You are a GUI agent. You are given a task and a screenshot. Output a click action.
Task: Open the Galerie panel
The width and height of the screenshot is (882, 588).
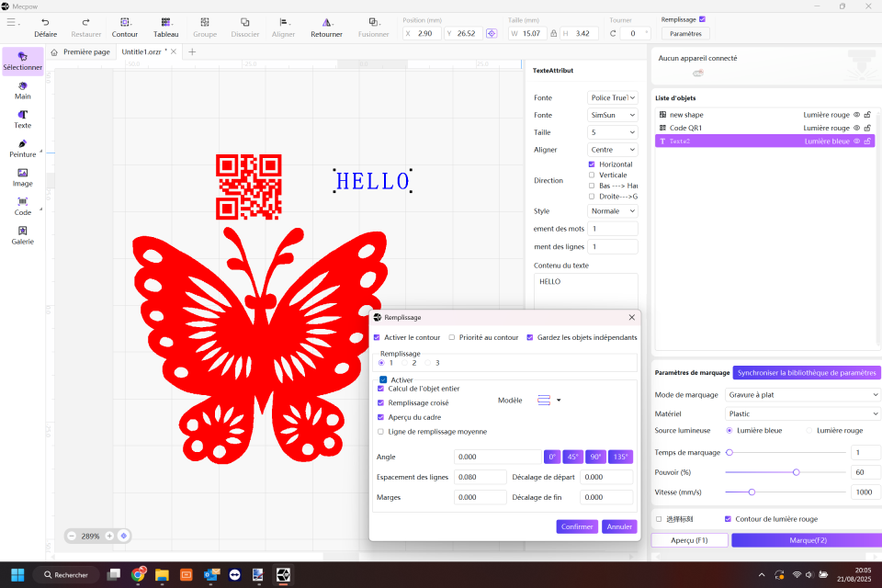22,235
